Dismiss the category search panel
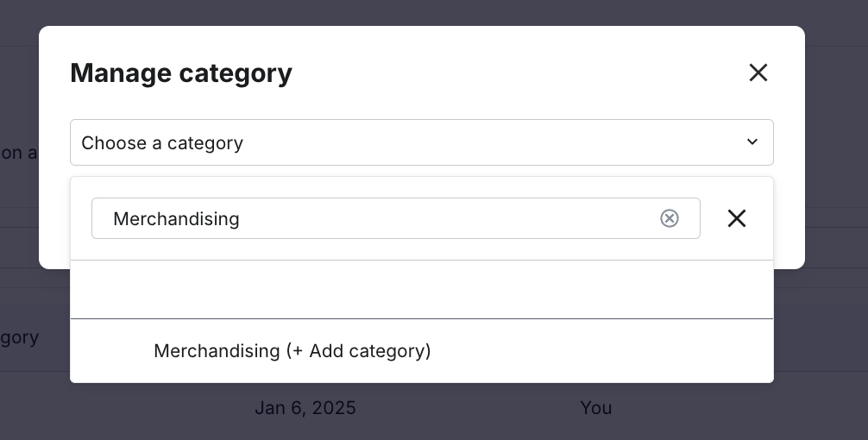Viewport: 868px width, 440px height. click(737, 218)
